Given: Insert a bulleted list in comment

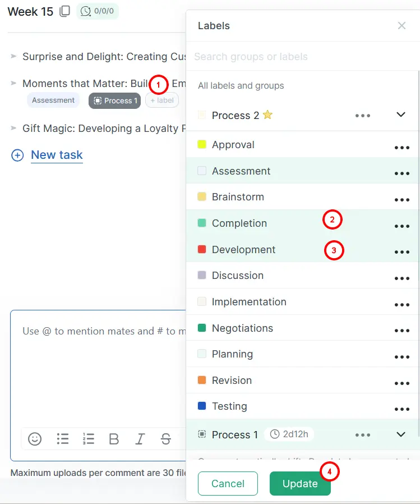Looking at the screenshot, I should (63, 439).
